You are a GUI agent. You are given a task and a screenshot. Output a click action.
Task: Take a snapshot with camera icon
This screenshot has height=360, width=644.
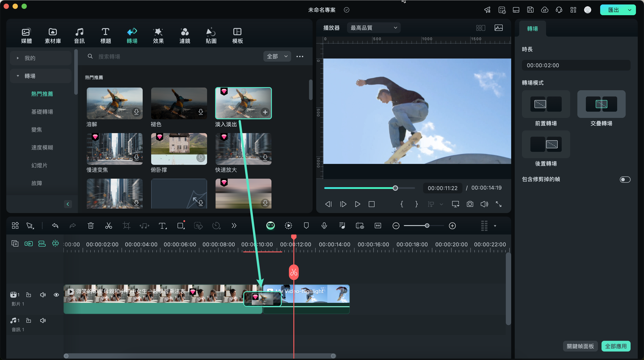[470, 204]
